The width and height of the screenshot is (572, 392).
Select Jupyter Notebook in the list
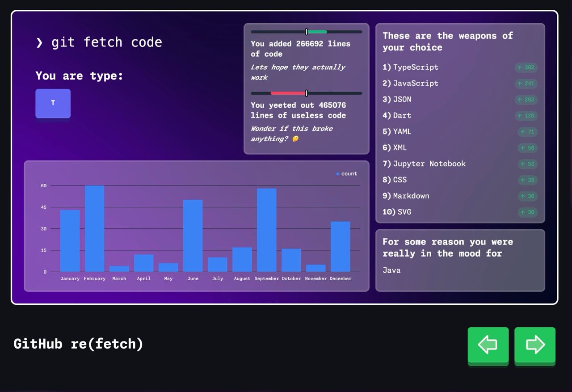[x=429, y=164]
